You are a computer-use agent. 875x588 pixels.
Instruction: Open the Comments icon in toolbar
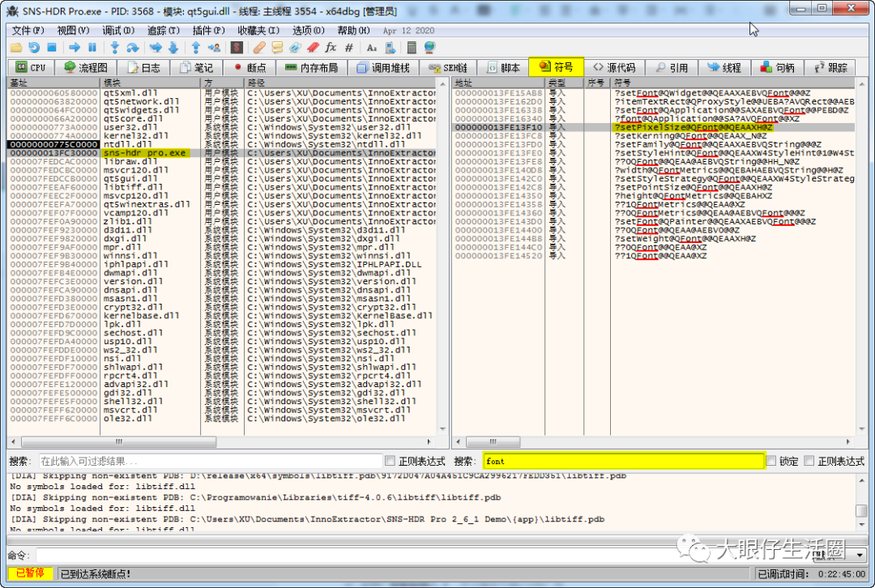tap(277, 48)
